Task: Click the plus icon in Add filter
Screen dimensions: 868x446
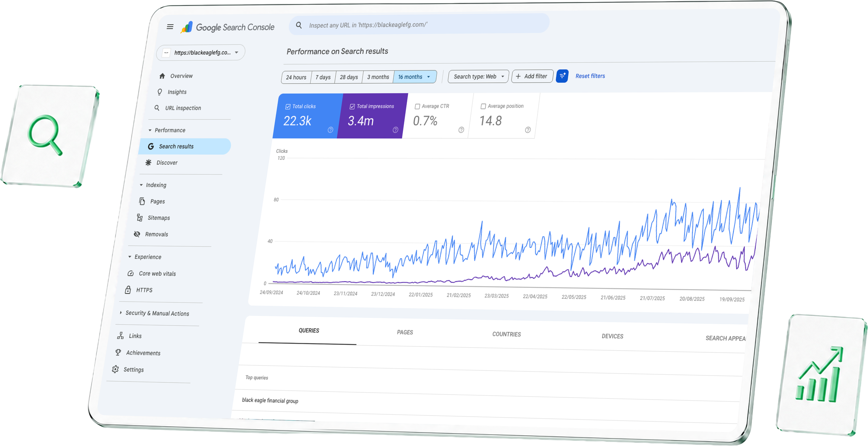Action: pyautogui.click(x=518, y=76)
